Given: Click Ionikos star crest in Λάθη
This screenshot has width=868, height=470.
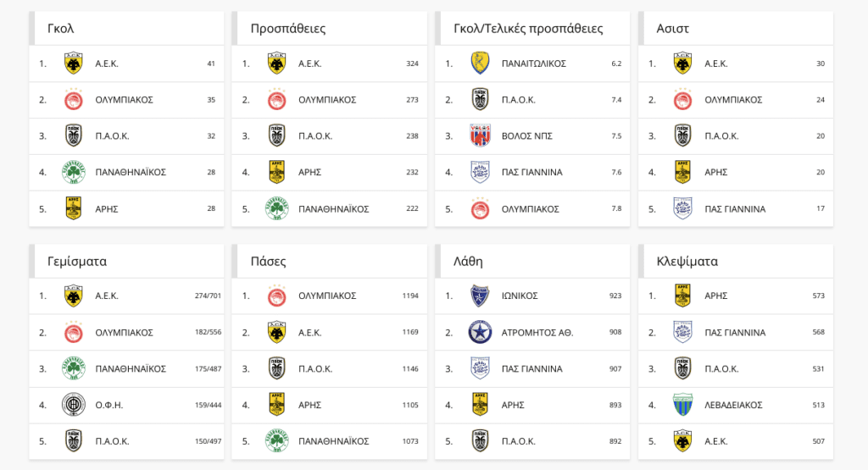Looking at the screenshot, I should click(x=480, y=296).
